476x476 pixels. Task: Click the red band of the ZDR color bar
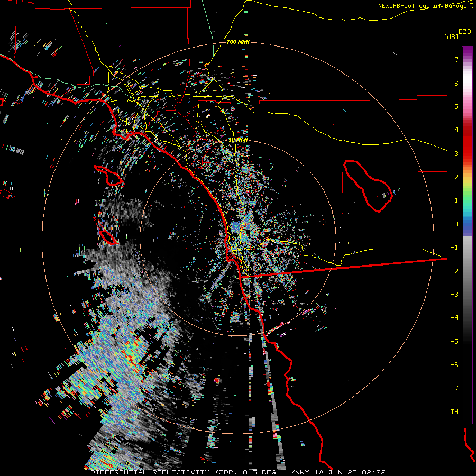point(467,143)
